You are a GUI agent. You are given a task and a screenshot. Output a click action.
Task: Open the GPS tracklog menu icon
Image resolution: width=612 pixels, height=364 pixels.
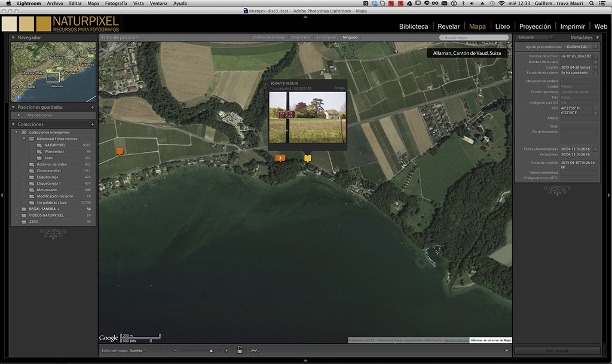(x=255, y=350)
